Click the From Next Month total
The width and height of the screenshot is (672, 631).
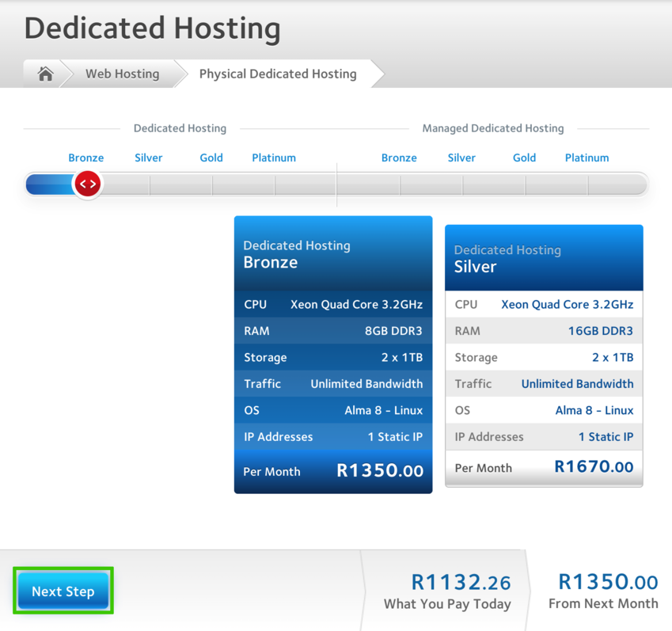607,583
